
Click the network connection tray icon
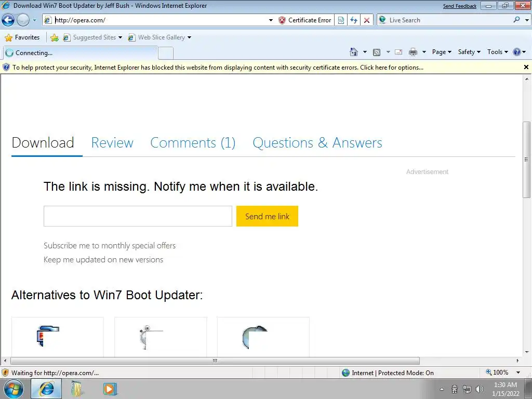(467, 389)
